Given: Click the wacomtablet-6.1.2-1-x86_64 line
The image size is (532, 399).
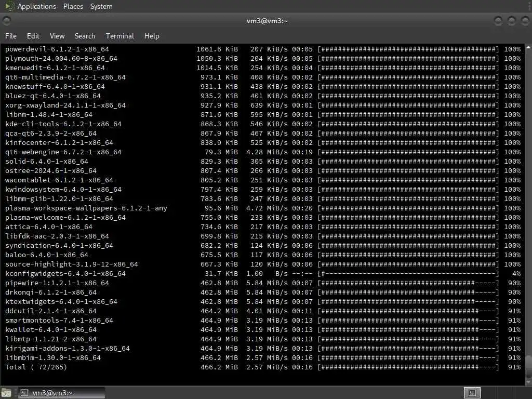Looking at the screenshot, I should [x=263, y=180].
